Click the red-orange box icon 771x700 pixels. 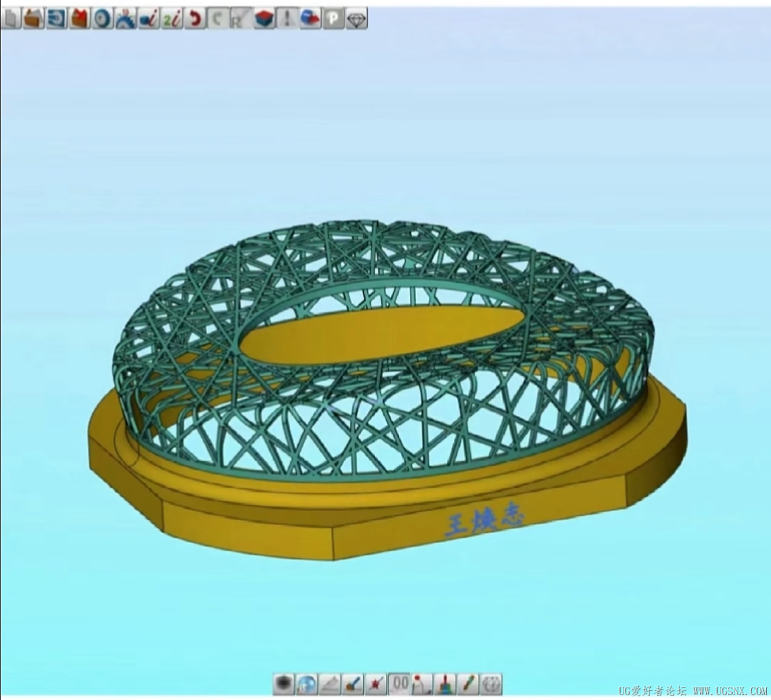point(79,19)
